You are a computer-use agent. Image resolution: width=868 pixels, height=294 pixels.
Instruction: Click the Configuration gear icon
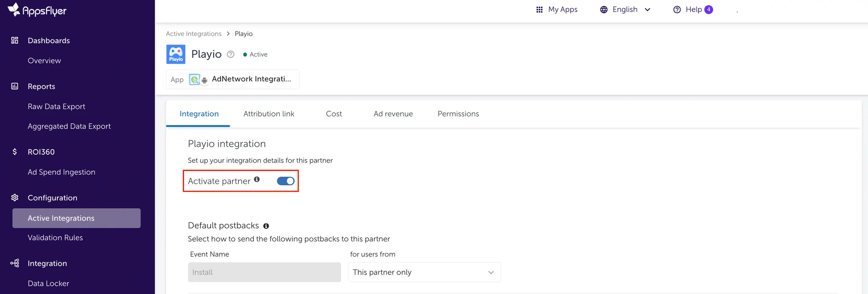(15, 197)
